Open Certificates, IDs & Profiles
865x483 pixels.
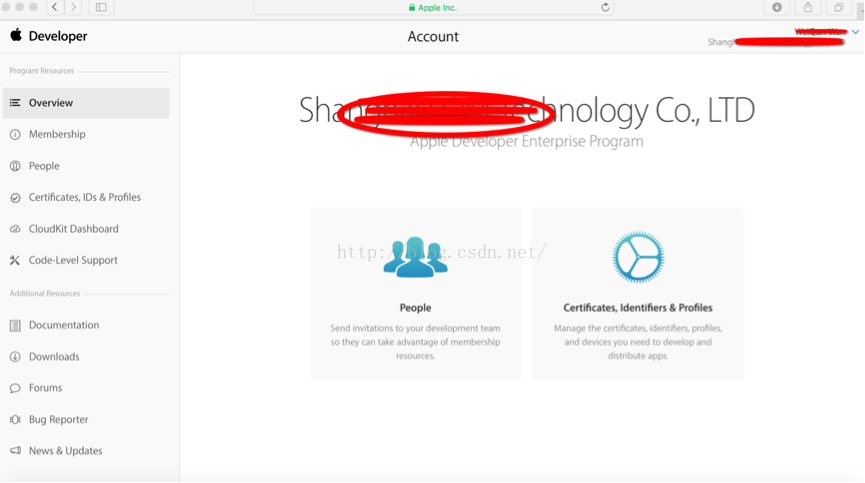tap(85, 197)
